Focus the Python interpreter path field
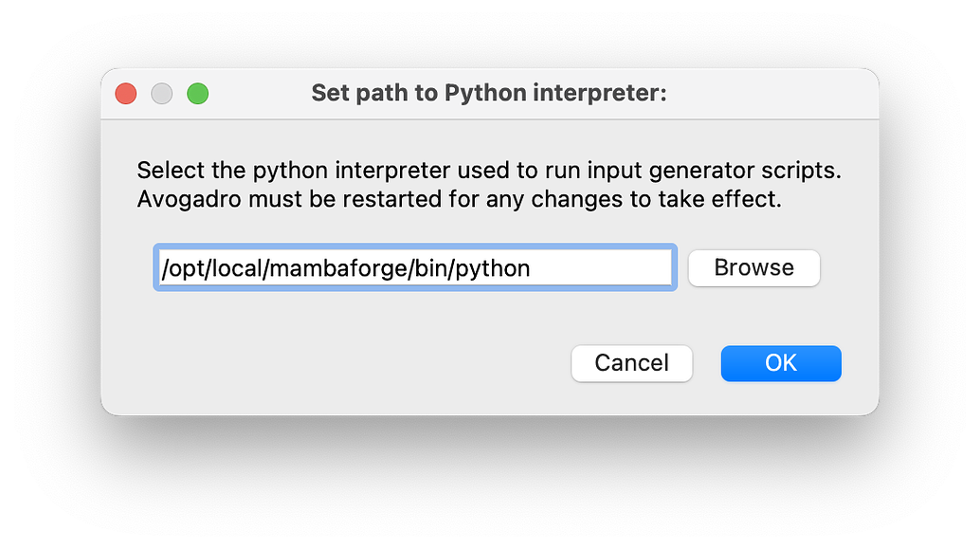The width and height of the screenshot is (980, 548). 414,268
